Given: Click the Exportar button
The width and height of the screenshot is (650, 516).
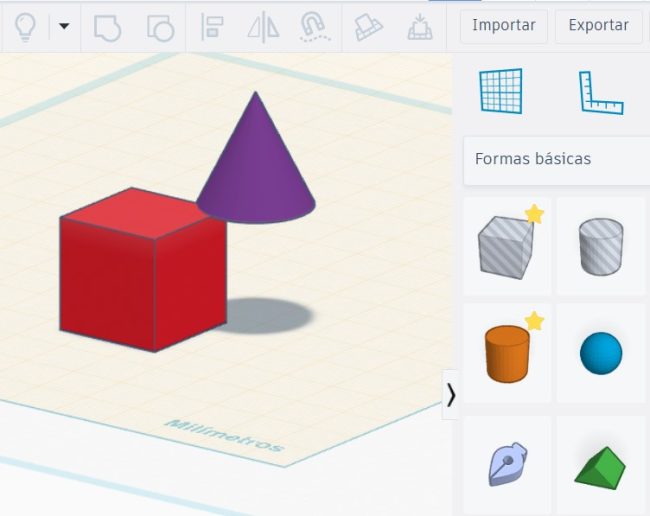Looking at the screenshot, I should [x=598, y=26].
